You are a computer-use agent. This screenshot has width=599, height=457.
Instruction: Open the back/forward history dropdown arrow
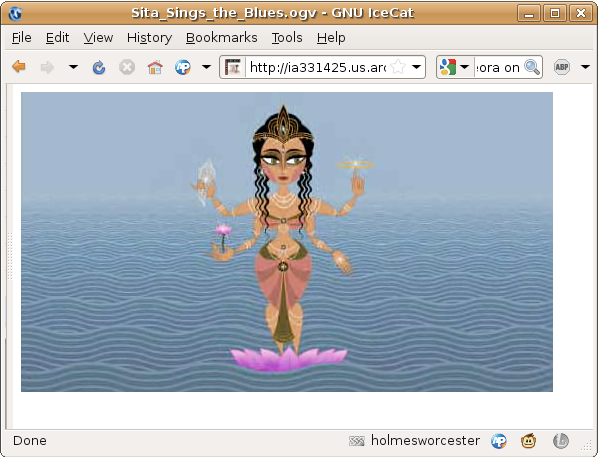click(73, 67)
